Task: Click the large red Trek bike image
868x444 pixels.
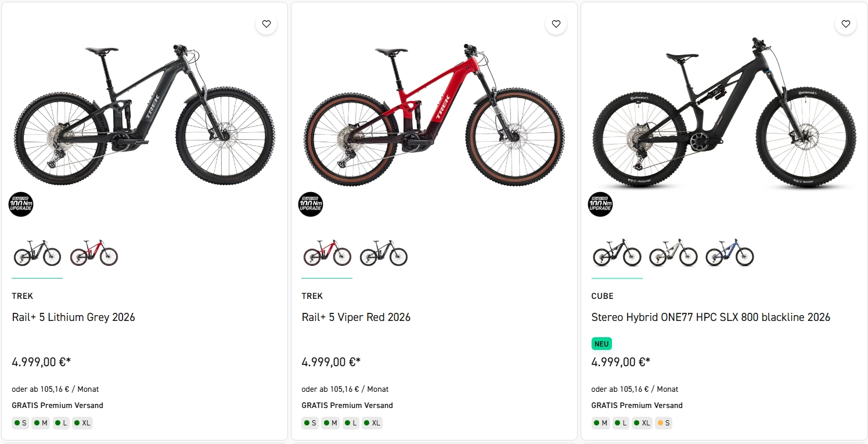Action: pyautogui.click(x=434, y=114)
